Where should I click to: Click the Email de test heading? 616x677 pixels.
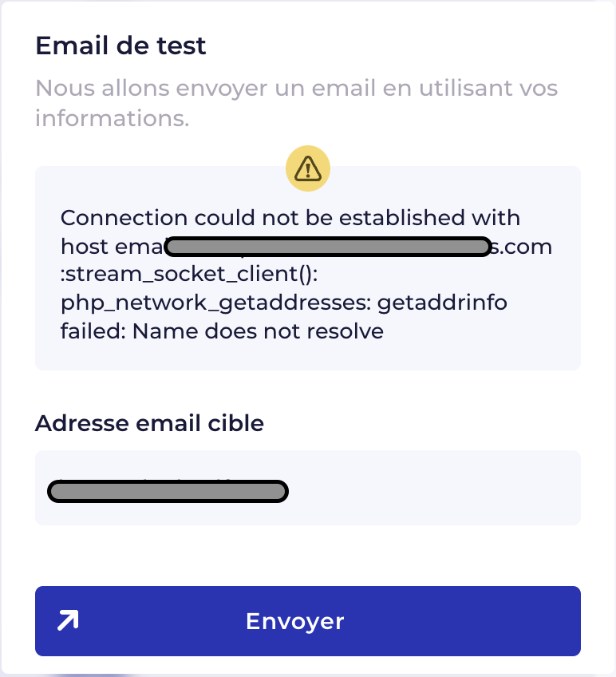pyautogui.click(x=120, y=46)
